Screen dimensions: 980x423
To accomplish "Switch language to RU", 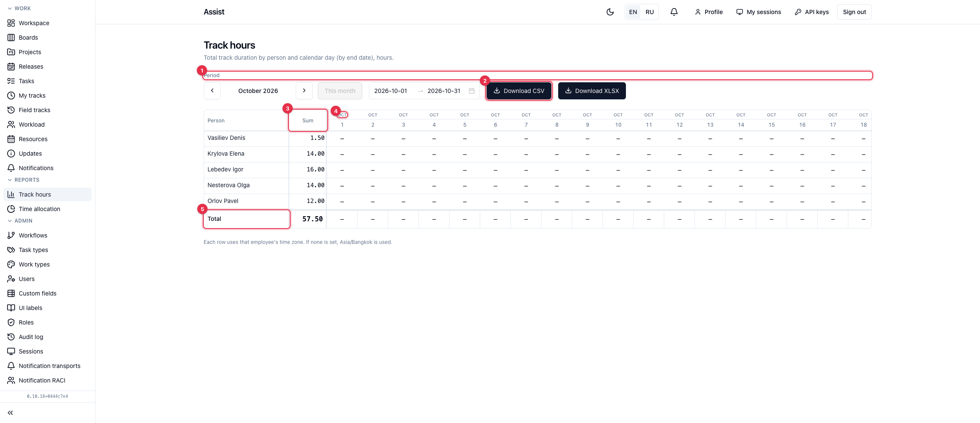I will (649, 12).
